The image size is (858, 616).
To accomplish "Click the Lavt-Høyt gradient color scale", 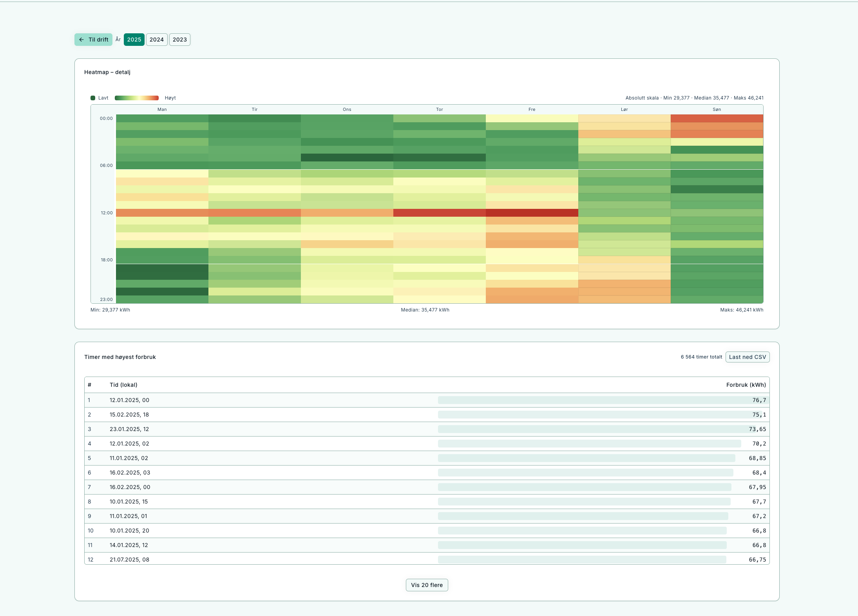I will click(x=136, y=98).
